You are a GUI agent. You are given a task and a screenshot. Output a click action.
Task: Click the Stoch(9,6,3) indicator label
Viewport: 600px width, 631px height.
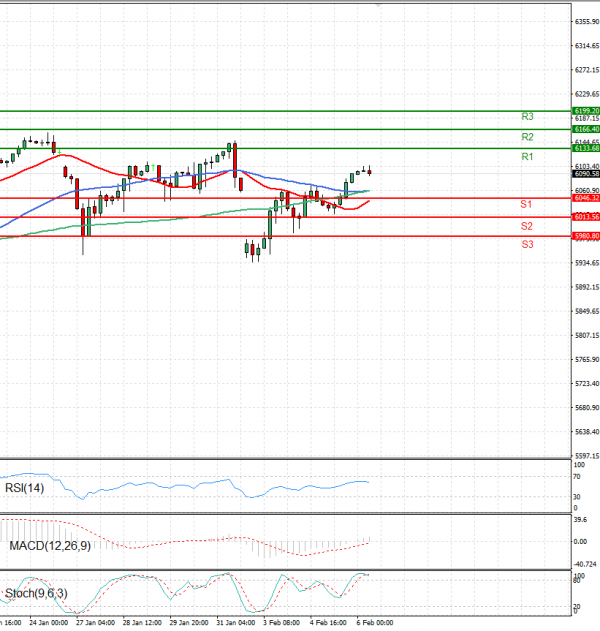[x=37, y=594]
